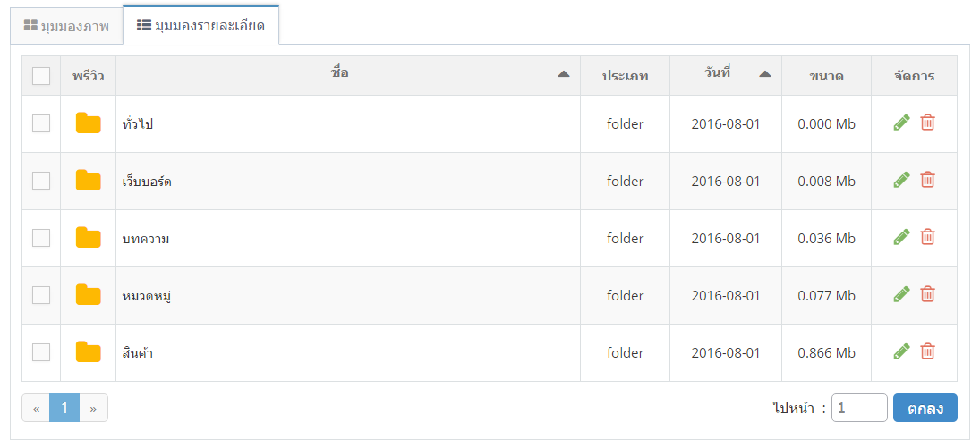The width and height of the screenshot is (980, 448).
Task: Go to next page with » button
Action: point(93,409)
